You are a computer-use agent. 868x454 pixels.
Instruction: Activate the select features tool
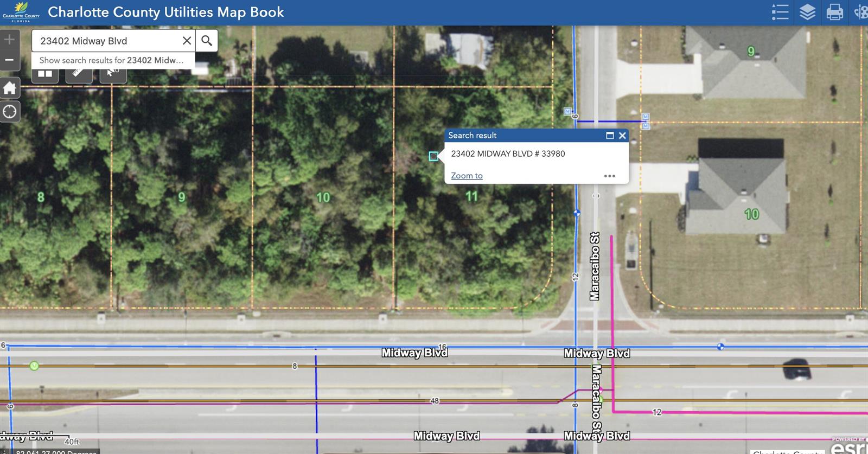[x=113, y=74]
